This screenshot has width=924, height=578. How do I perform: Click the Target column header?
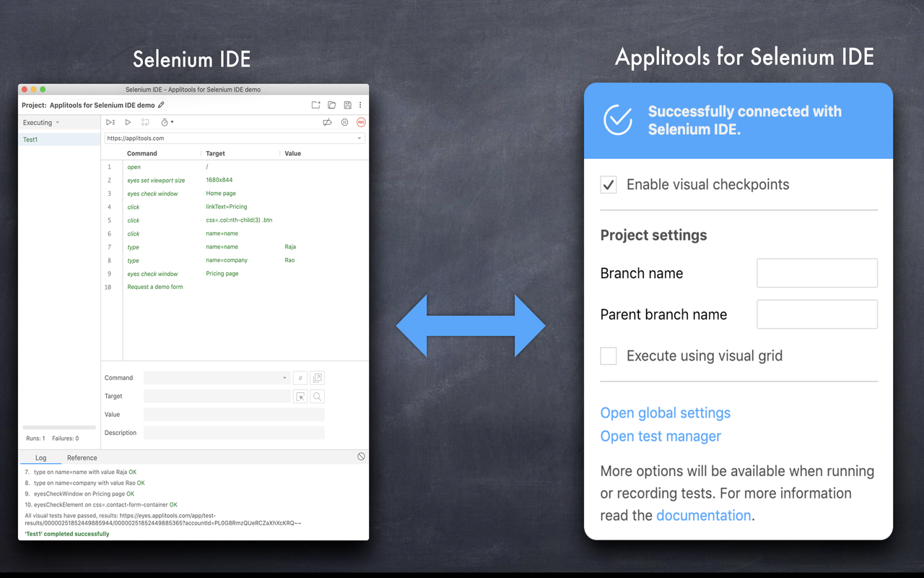coord(216,153)
